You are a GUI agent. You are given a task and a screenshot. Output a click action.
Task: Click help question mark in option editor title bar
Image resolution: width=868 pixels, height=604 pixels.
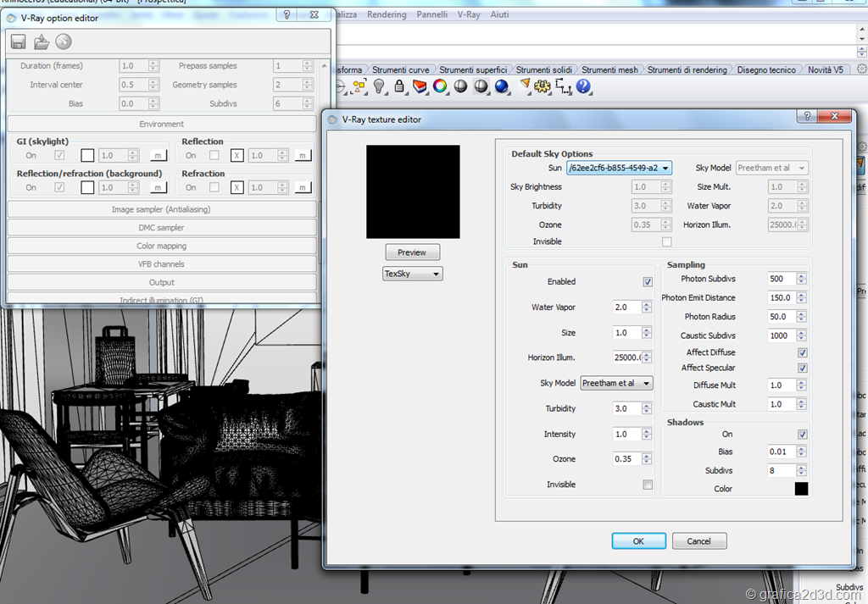tap(287, 15)
